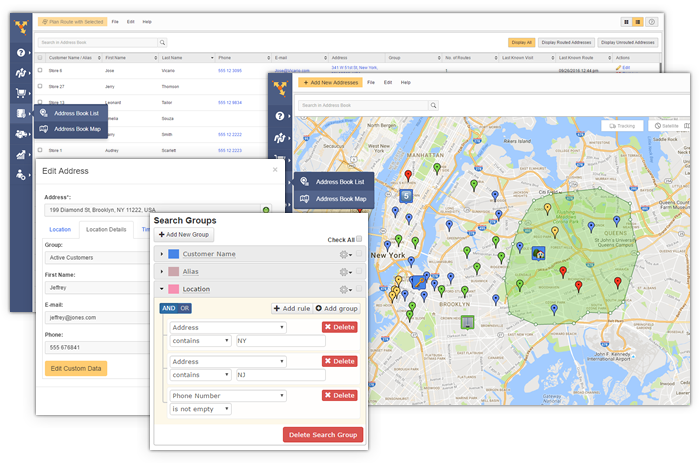Click the help icon in the map window sidebar
The width and height of the screenshot is (700, 463).
tap(280, 116)
